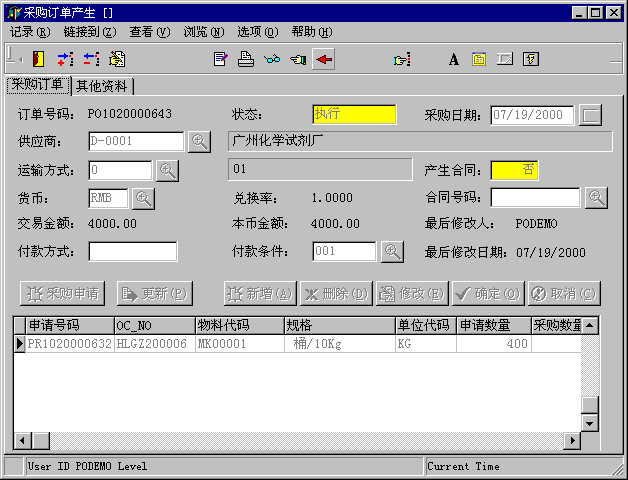The image size is (628, 480).
Task: Click the exit door toolbar icon
Action: [39, 59]
